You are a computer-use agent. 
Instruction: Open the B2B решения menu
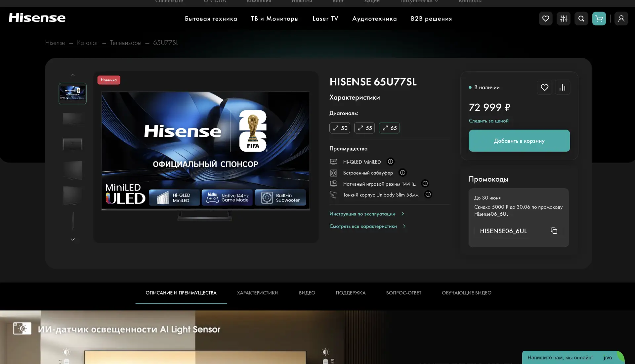pyautogui.click(x=431, y=19)
